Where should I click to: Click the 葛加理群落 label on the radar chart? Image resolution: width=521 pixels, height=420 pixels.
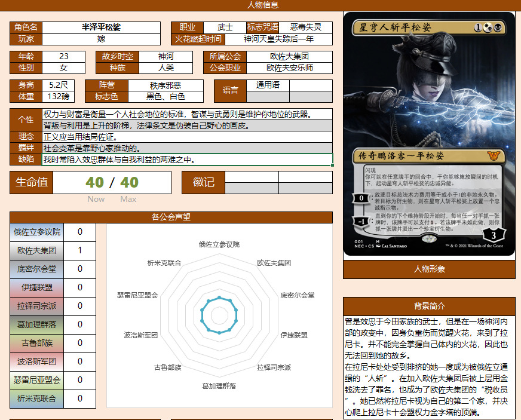(x=219, y=386)
